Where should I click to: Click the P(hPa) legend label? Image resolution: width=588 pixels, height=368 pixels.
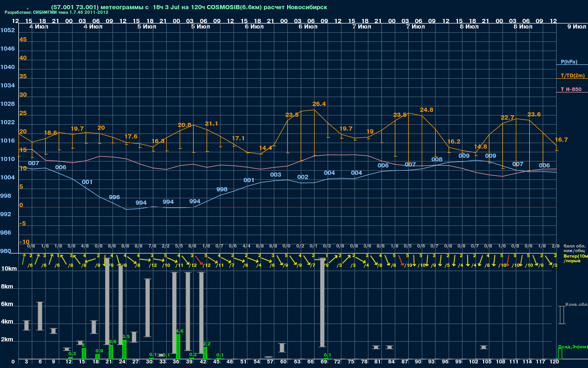[569, 62]
